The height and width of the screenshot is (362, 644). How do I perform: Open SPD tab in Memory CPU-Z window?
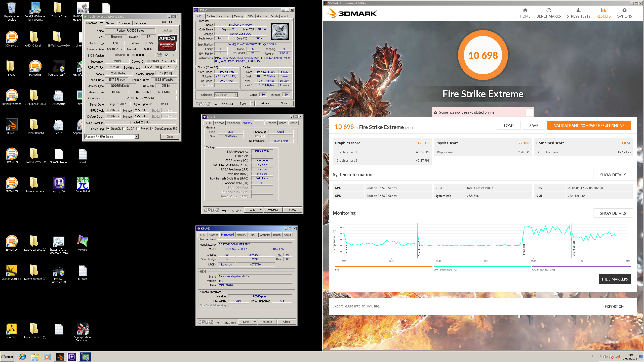pyautogui.click(x=259, y=123)
